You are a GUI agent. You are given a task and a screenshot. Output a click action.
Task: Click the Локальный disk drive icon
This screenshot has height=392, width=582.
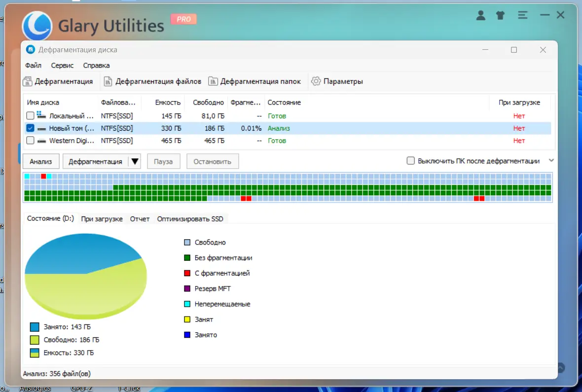(41, 115)
